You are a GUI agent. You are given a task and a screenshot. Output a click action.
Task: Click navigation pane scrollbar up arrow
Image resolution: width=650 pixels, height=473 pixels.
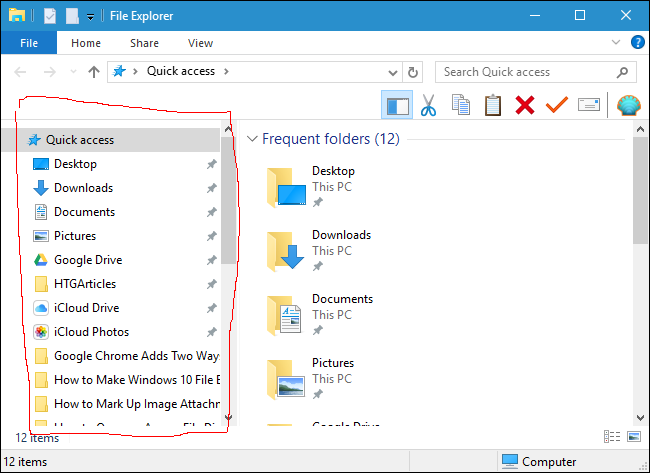pyautogui.click(x=228, y=129)
